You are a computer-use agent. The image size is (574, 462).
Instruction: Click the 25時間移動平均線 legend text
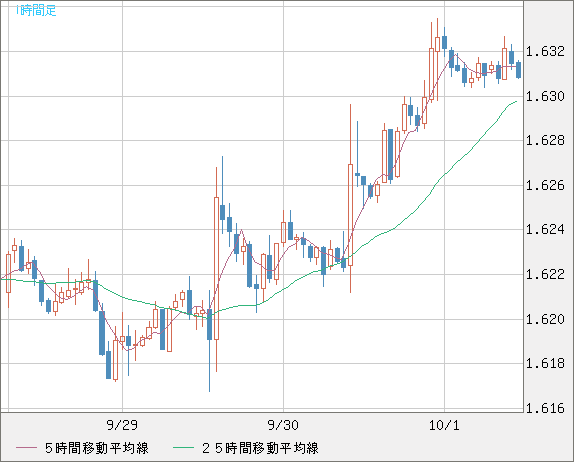pos(260,448)
